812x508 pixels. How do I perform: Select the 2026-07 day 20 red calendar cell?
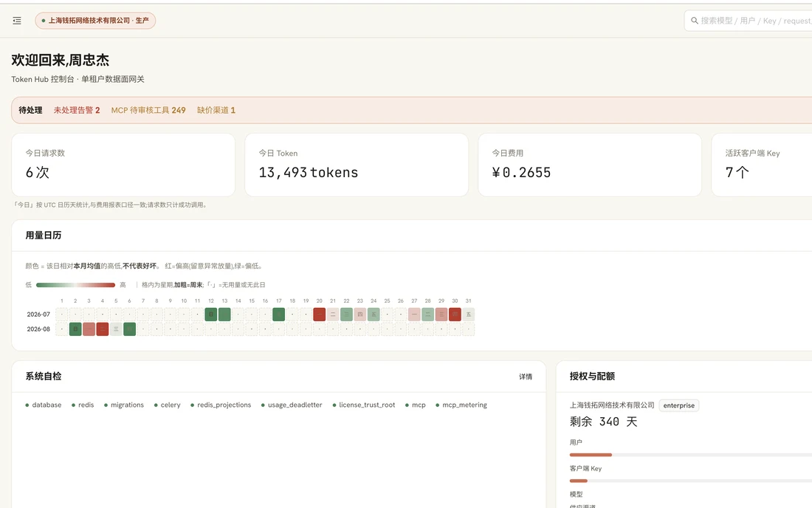[x=319, y=315]
